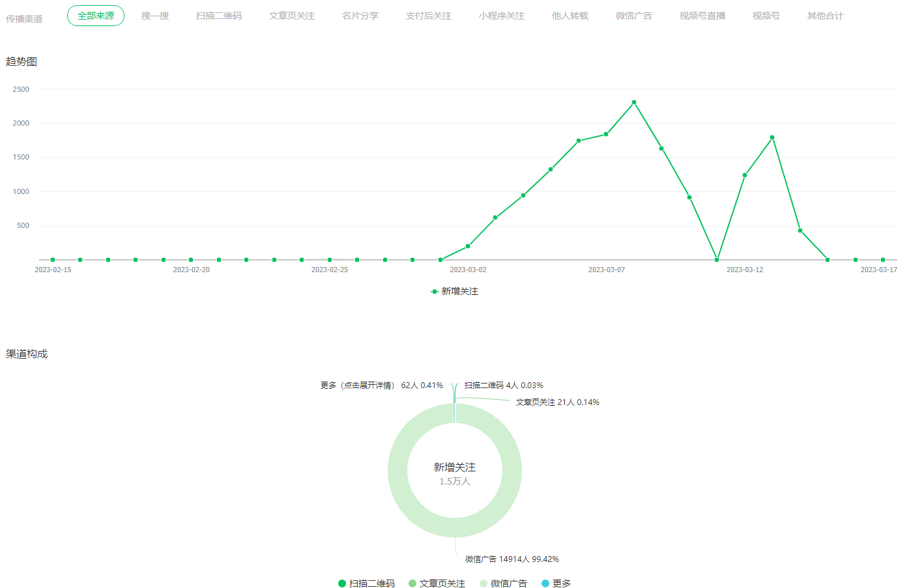Click the green 扫描二维码 legend color dot

coord(342,583)
